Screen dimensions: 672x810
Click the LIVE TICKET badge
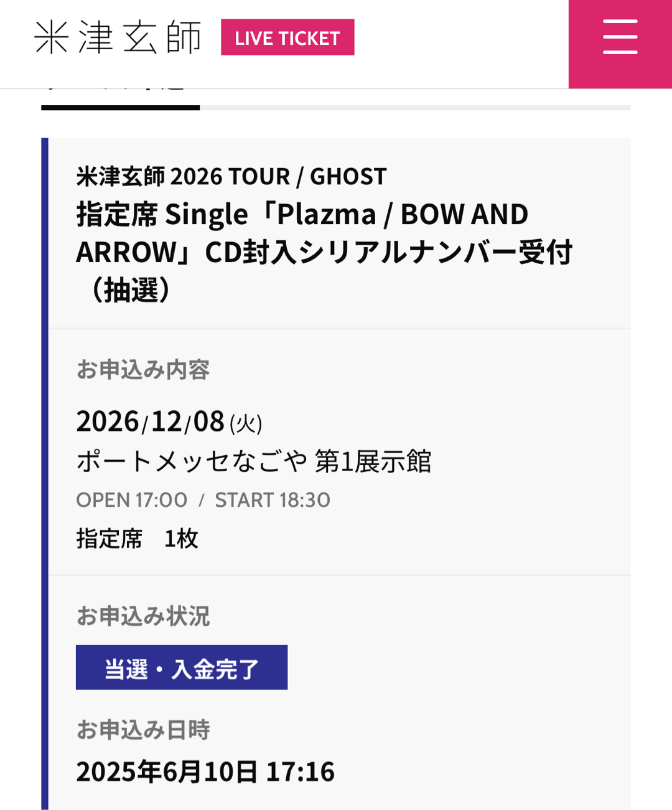[287, 37]
